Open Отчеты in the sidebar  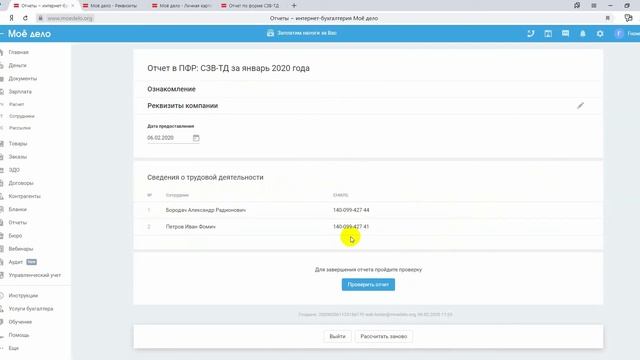coord(18,222)
